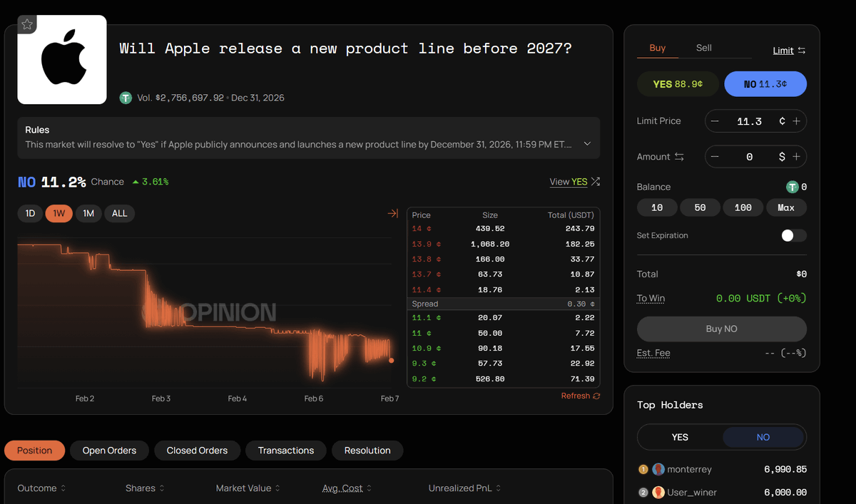Click the Amount input field

[x=749, y=157]
